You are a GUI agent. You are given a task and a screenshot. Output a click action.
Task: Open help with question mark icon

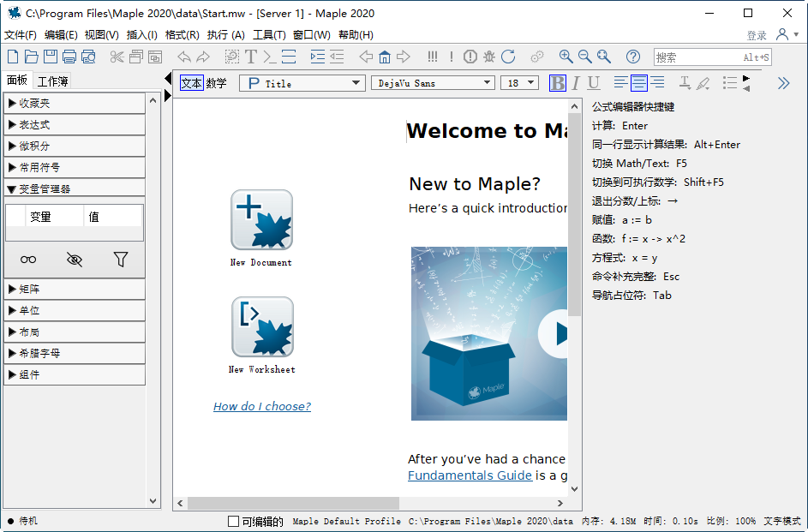pos(633,57)
